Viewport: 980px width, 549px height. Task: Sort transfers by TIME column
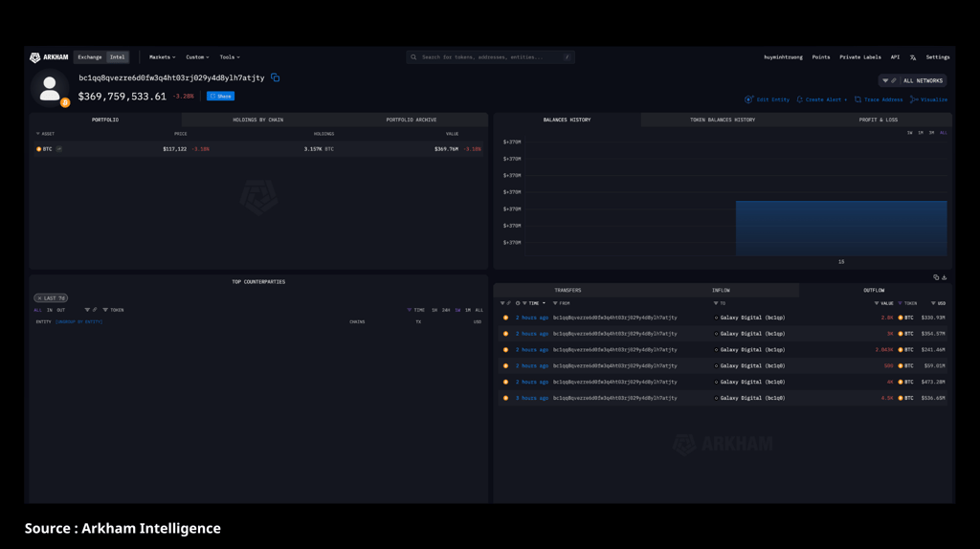tap(534, 303)
